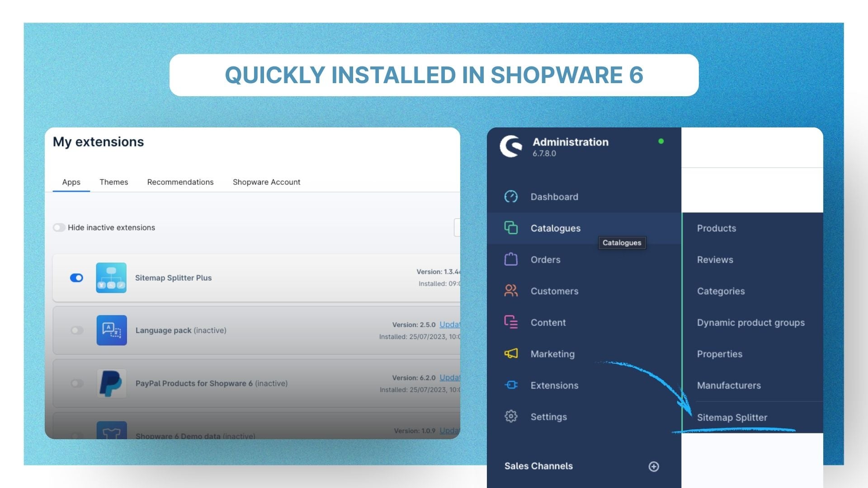Image resolution: width=868 pixels, height=488 pixels.
Task: Click the Extensions plug icon
Action: (x=511, y=385)
